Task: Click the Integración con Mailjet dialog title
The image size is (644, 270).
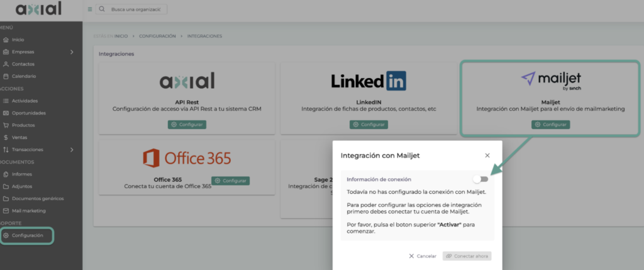Action: [380, 155]
